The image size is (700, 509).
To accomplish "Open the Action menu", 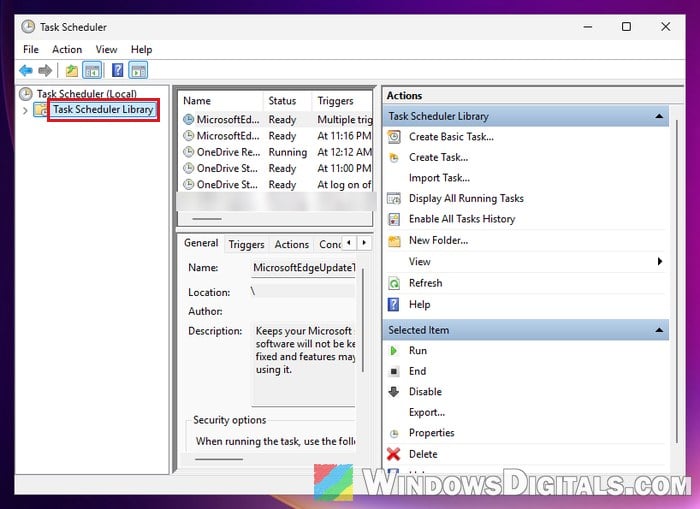I will pyautogui.click(x=67, y=50).
